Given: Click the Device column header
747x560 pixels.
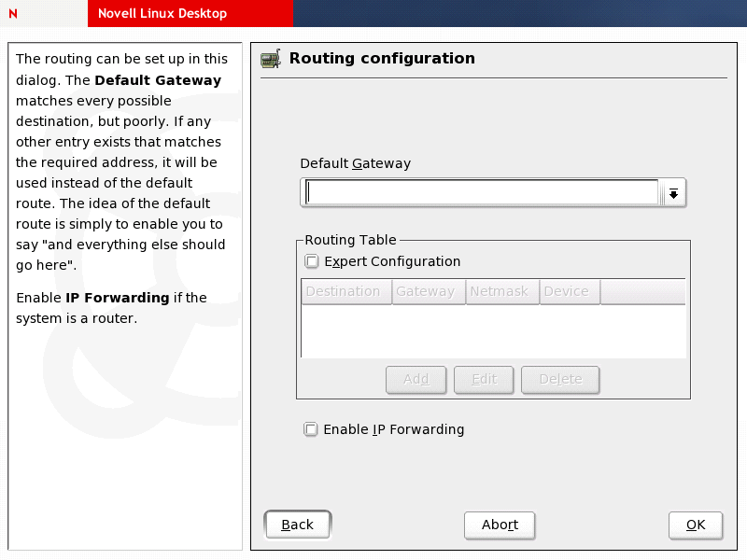Looking at the screenshot, I should tap(567, 292).
